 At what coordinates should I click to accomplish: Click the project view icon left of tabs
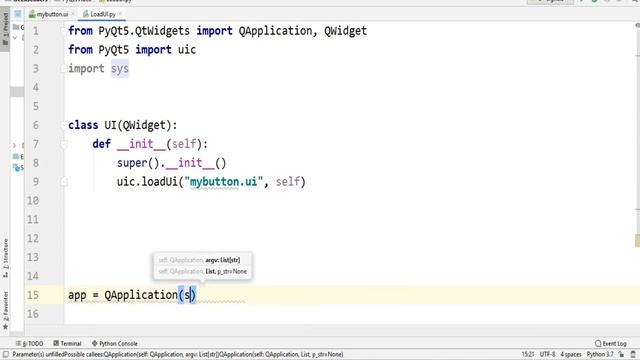point(18,14)
